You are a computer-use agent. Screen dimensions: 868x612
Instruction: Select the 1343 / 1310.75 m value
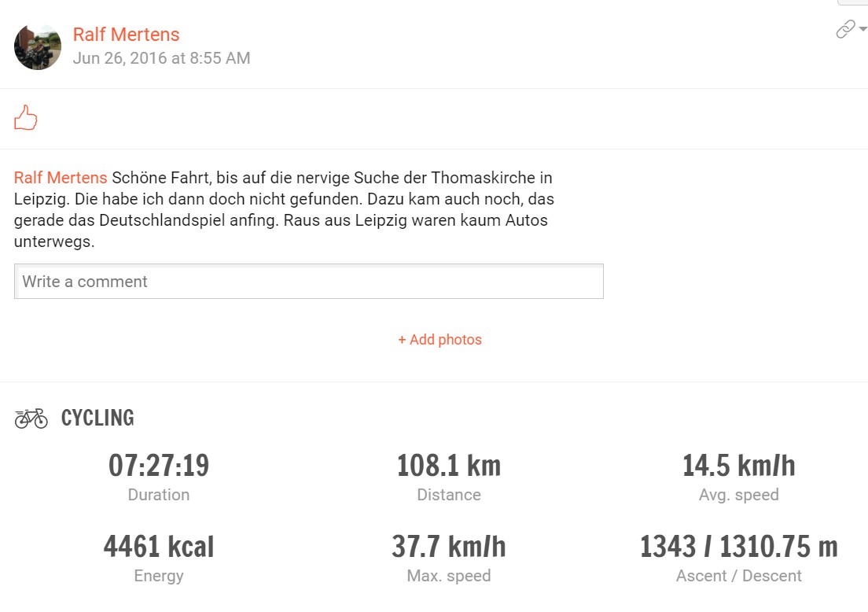coord(738,547)
